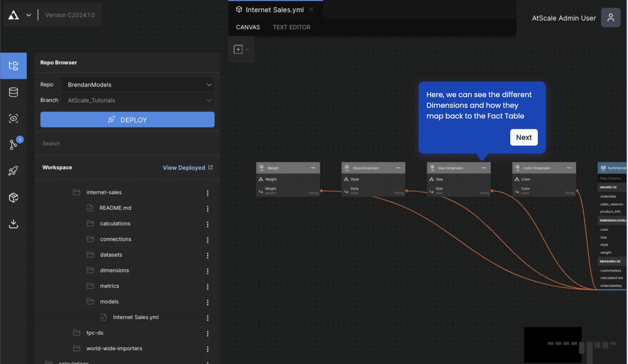Click the add element plus icon
The image size is (628, 364).
click(238, 49)
